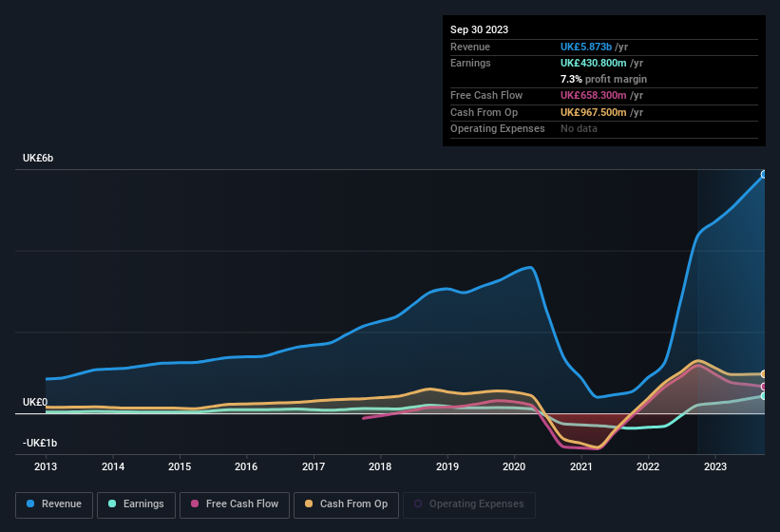Click the UK£5.873b revenue value in tooltip
The image size is (780, 532).
(585, 47)
